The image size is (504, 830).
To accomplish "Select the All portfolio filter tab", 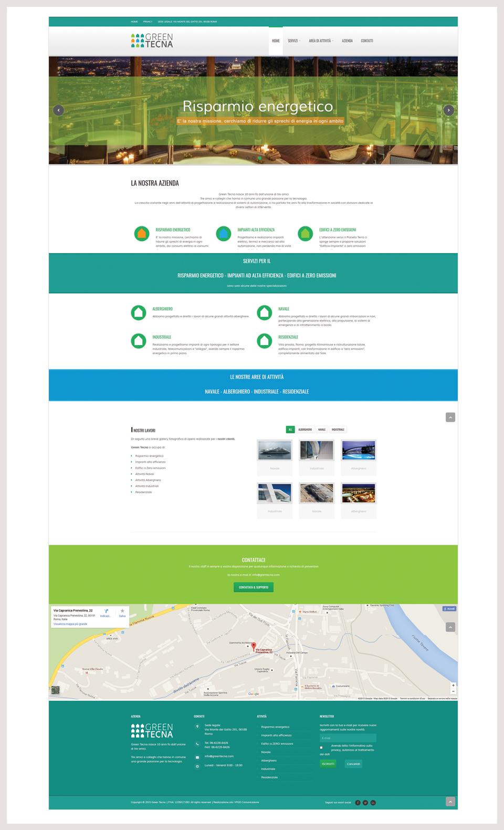I will click(290, 429).
